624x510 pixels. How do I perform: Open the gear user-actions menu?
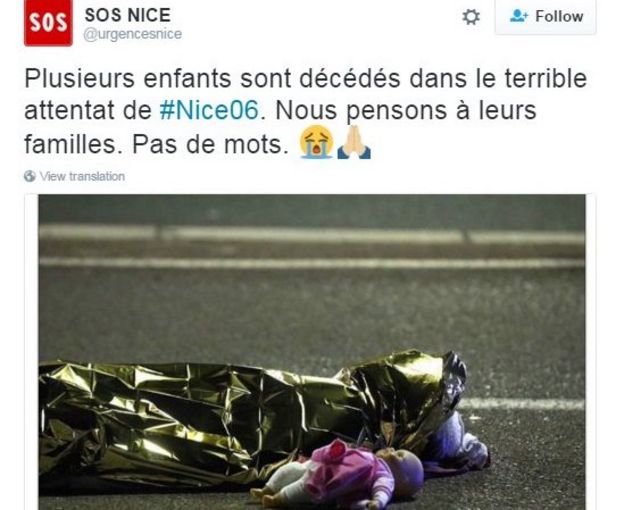click(471, 17)
